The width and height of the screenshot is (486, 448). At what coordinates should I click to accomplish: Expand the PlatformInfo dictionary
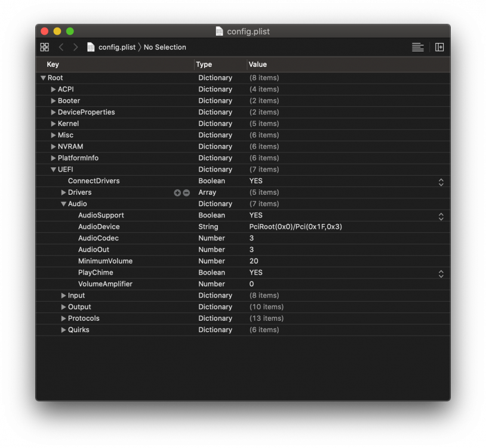53,158
